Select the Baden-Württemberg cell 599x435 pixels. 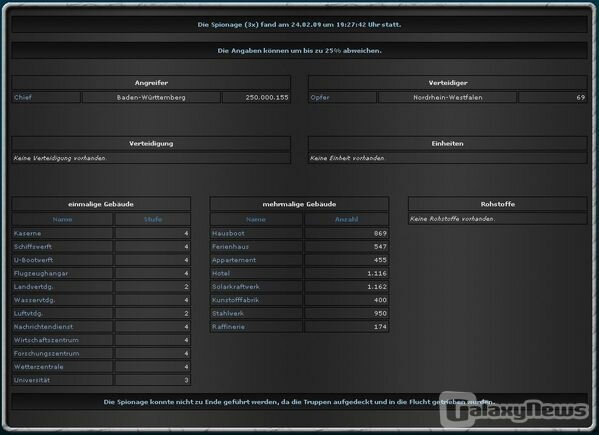coord(151,97)
